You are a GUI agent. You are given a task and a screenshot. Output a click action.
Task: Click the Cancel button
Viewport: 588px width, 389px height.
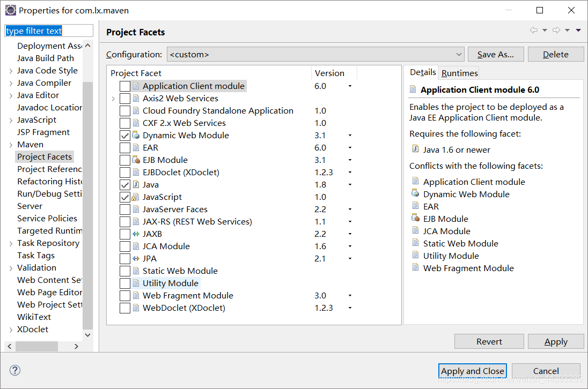click(x=546, y=371)
